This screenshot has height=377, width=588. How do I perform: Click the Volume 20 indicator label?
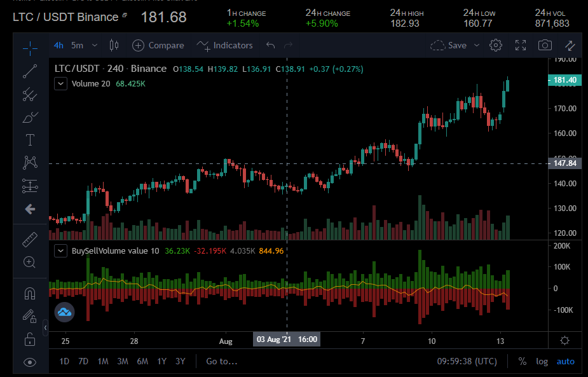click(x=91, y=84)
